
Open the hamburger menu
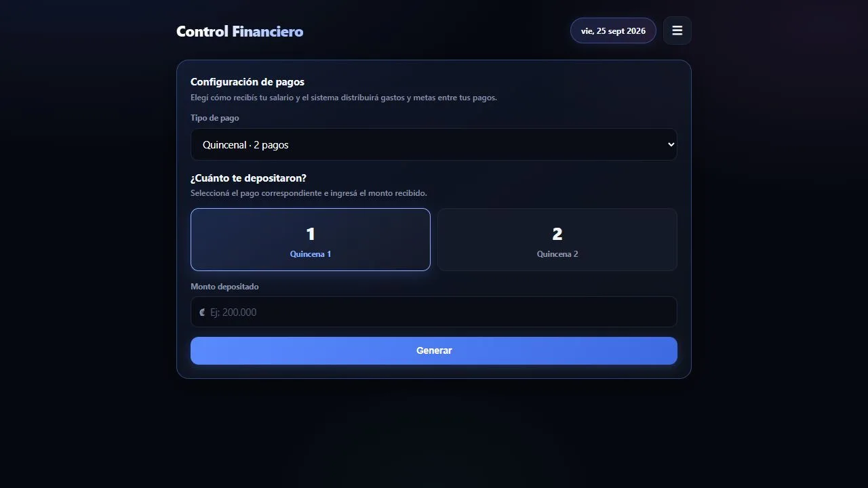coord(677,30)
